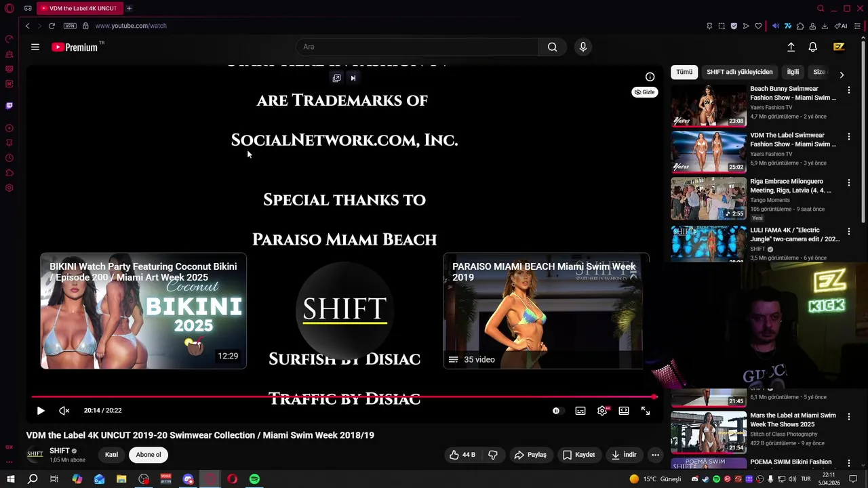Viewport: 868px width, 488px height.
Task: Seek on the red video progress bar
Action: (344, 397)
